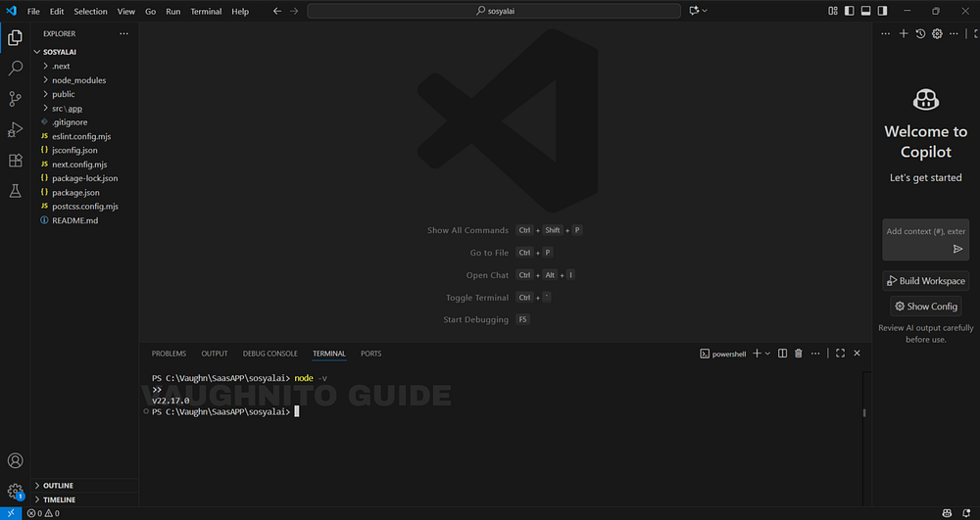This screenshot has height=520, width=980.
Task: Expand the OUTLINE section
Action: [84, 486]
